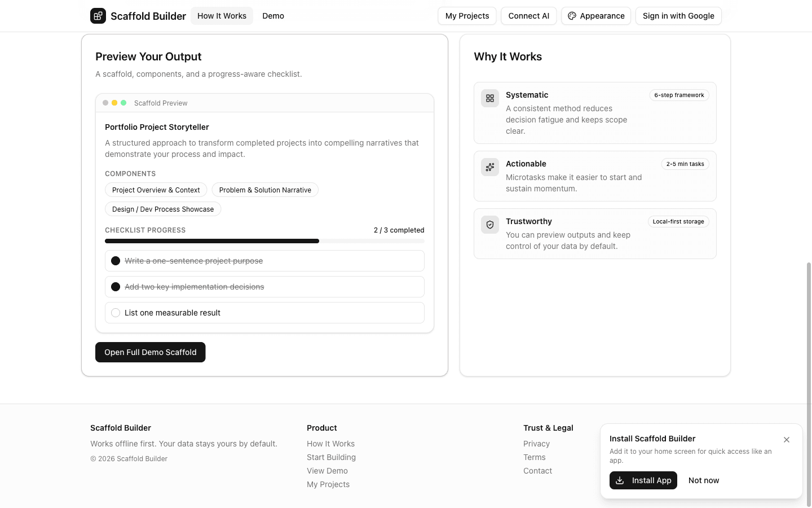Click the Systematic grid icon
Image resolution: width=812 pixels, height=508 pixels.
[489, 98]
